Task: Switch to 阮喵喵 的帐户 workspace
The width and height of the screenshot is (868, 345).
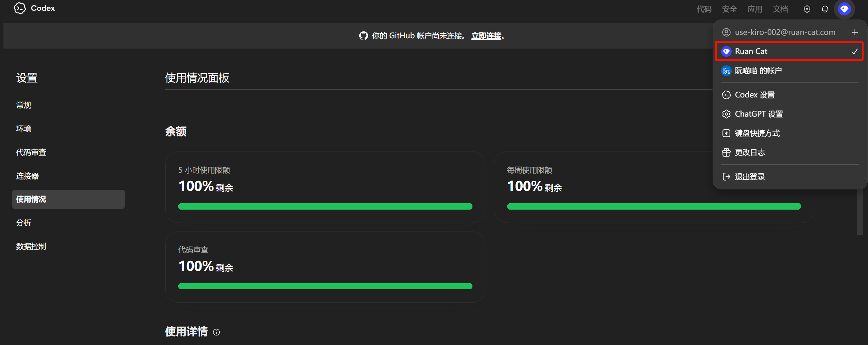Action: [x=758, y=71]
